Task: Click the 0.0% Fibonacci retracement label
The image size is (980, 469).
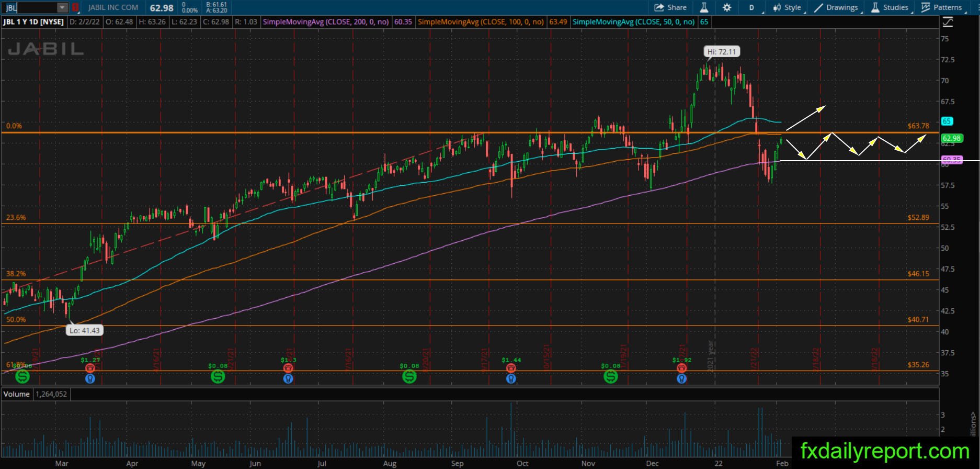Action: click(14, 126)
